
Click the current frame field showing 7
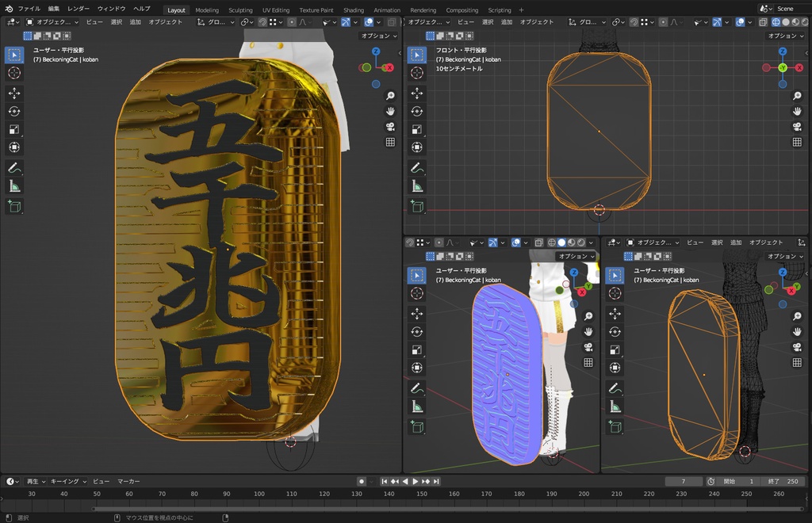click(x=683, y=481)
